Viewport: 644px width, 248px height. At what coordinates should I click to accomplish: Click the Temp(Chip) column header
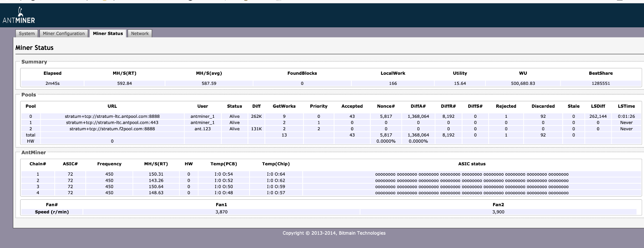pyautogui.click(x=276, y=164)
